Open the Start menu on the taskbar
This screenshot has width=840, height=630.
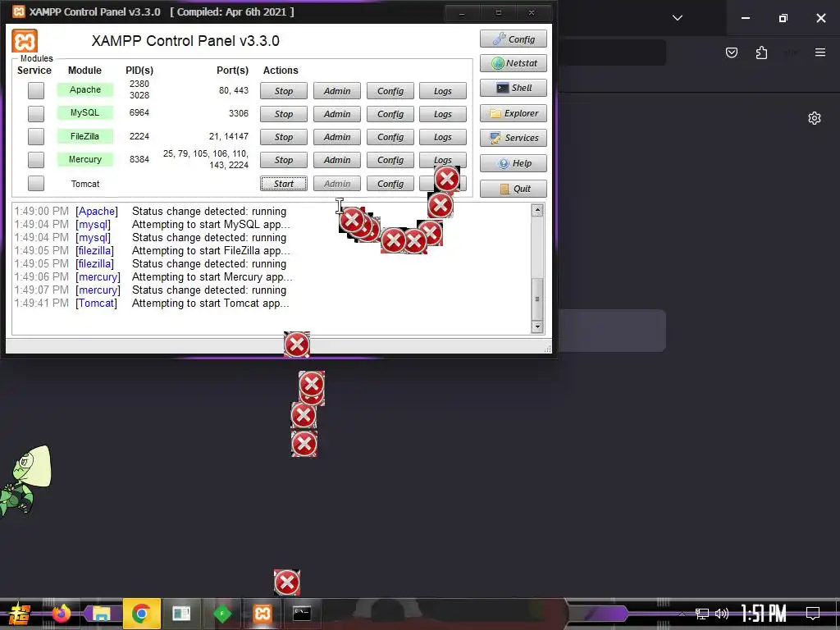coord(20,614)
